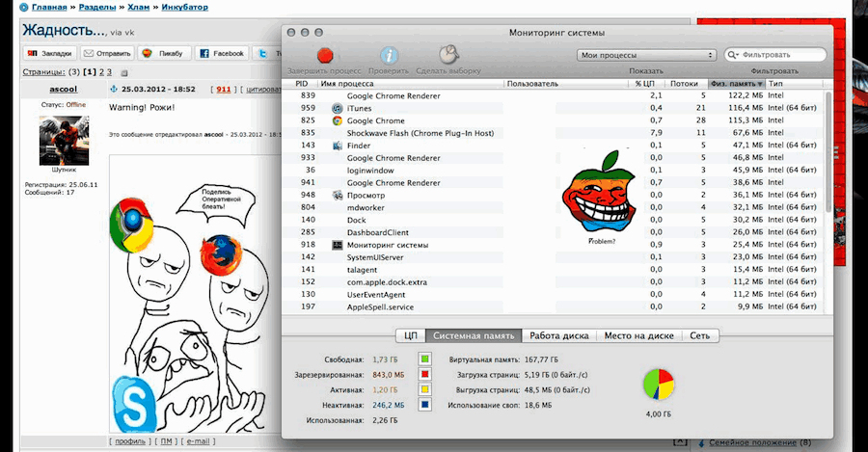Switch to the Место на диске tab
Image resolution: width=868 pixels, height=452 pixels.
pyautogui.click(x=639, y=335)
